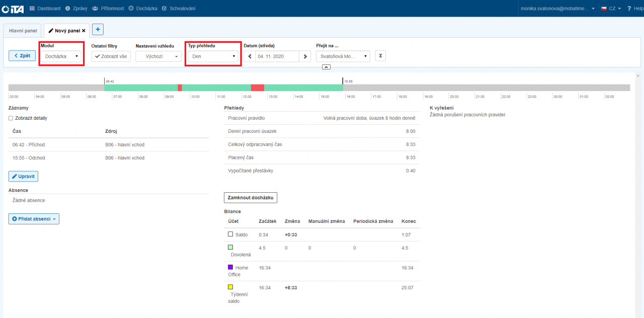Open the Typ přehledu dropdown showing Den

pyautogui.click(x=213, y=56)
